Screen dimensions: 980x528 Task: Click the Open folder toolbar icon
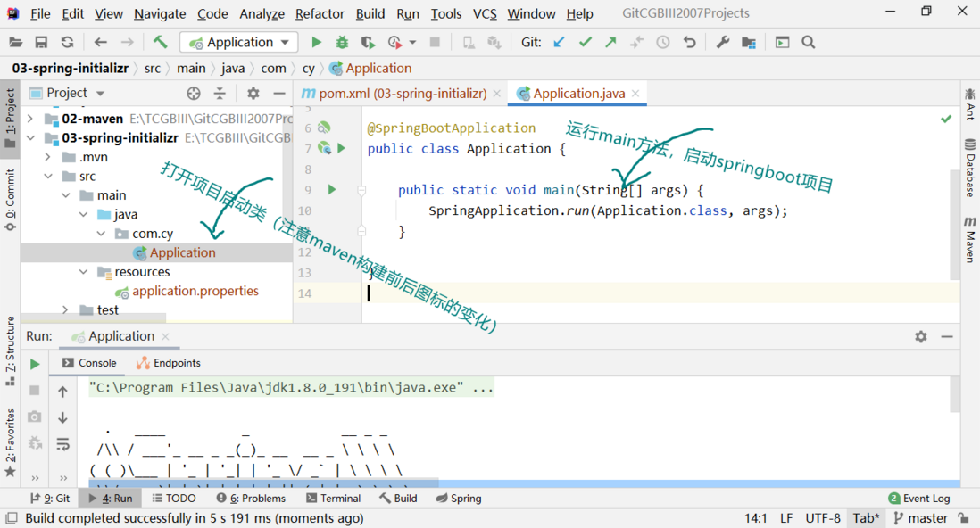click(16, 43)
